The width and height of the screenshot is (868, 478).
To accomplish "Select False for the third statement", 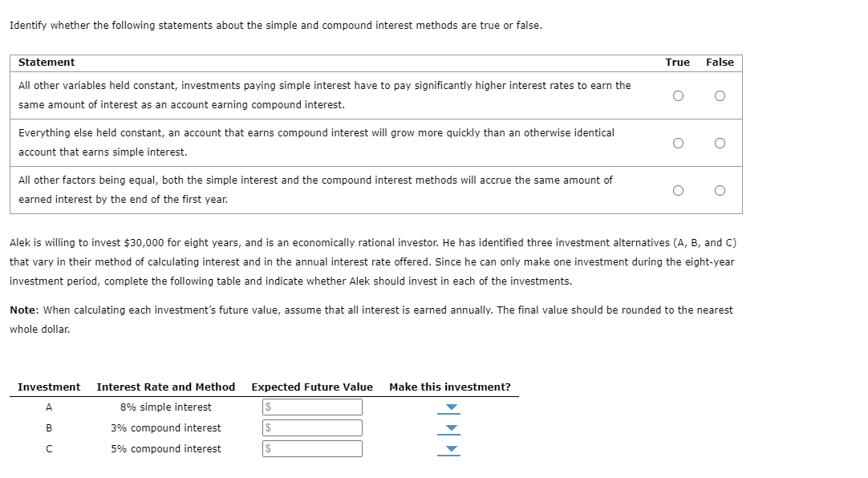I will [x=720, y=189].
